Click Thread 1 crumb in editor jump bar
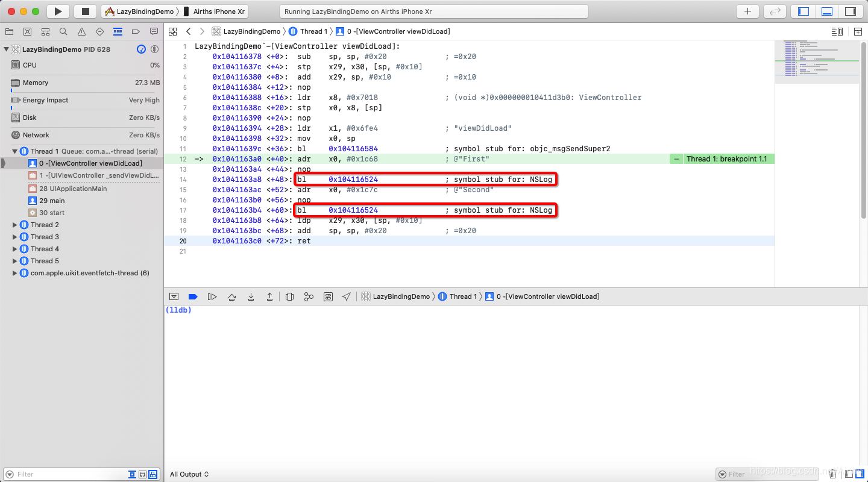 308,31
